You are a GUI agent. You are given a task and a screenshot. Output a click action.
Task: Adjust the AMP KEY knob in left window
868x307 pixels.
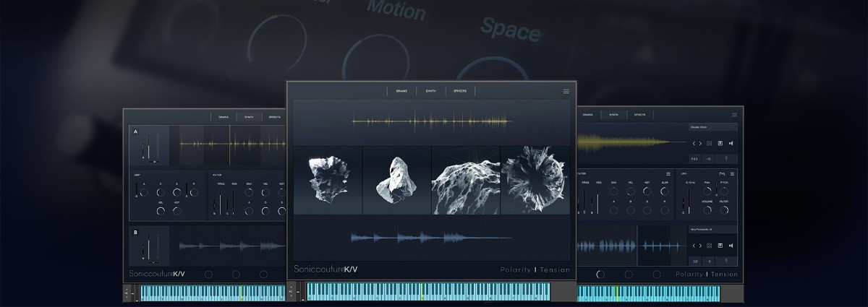pos(177,211)
